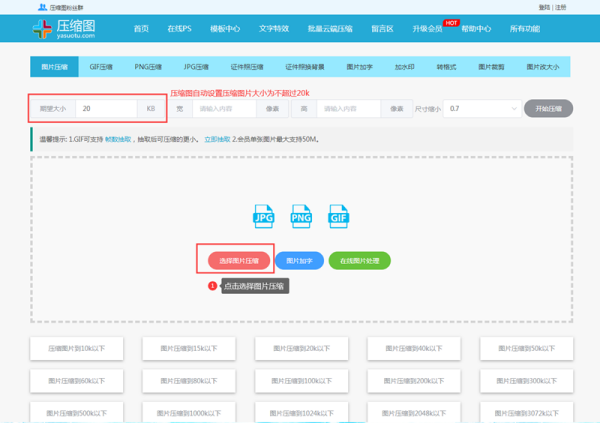Open 帮助中心 in the top navigation
This screenshot has width=600, height=423.
coord(476,29)
